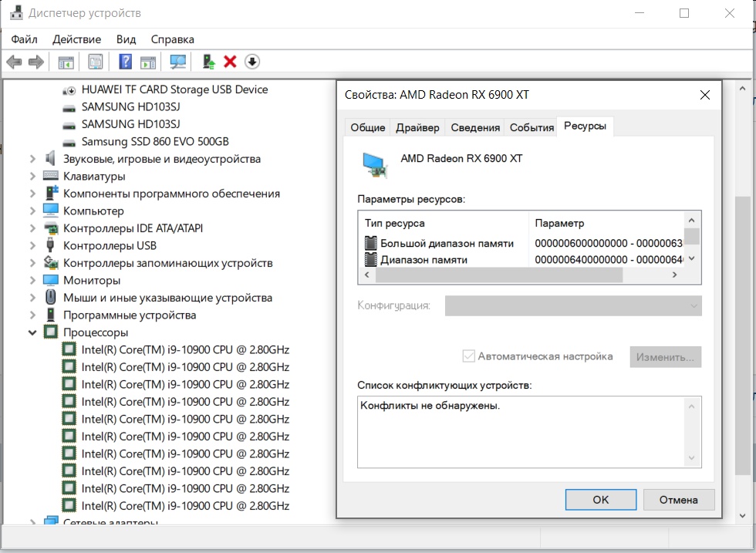Image resolution: width=756 pixels, height=553 pixels.
Task: Click the resource list horizontal scrollbar thumb
Action: (499, 275)
